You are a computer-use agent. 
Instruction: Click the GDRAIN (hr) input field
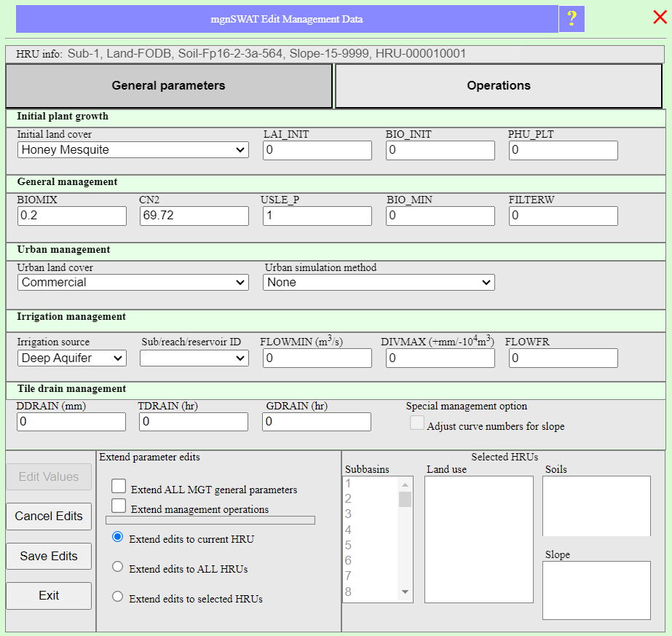point(317,422)
